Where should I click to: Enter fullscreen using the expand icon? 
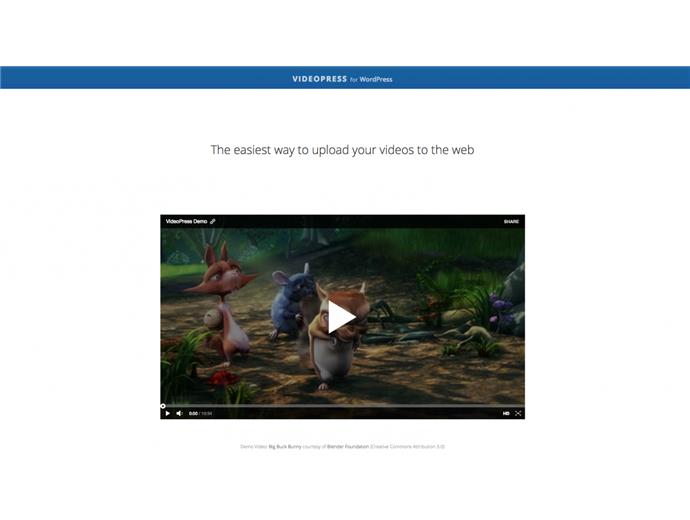pyautogui.click(x=518, y=414)
